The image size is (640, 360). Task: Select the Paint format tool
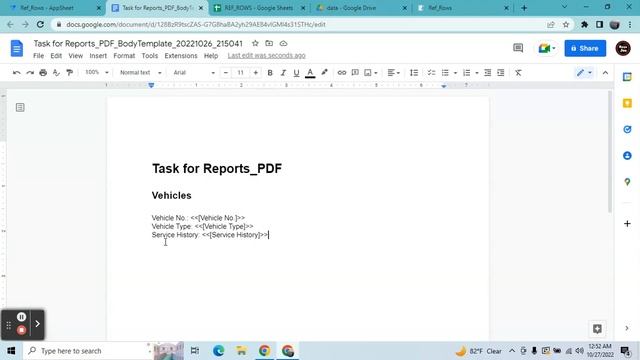tap(69, 73)
